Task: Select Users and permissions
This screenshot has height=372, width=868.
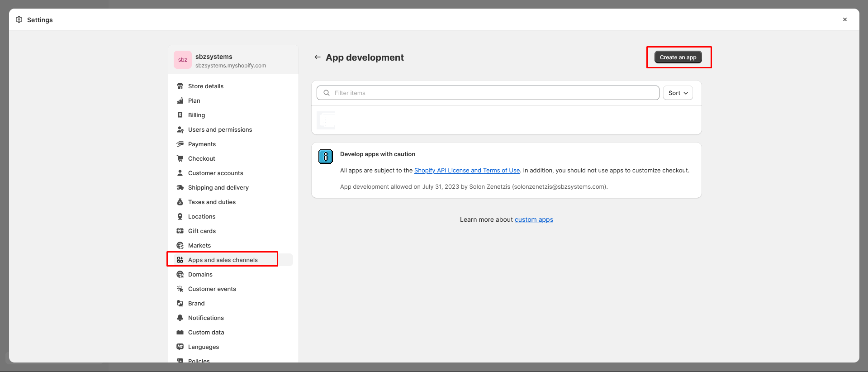Action: click(x=233, y=129)
